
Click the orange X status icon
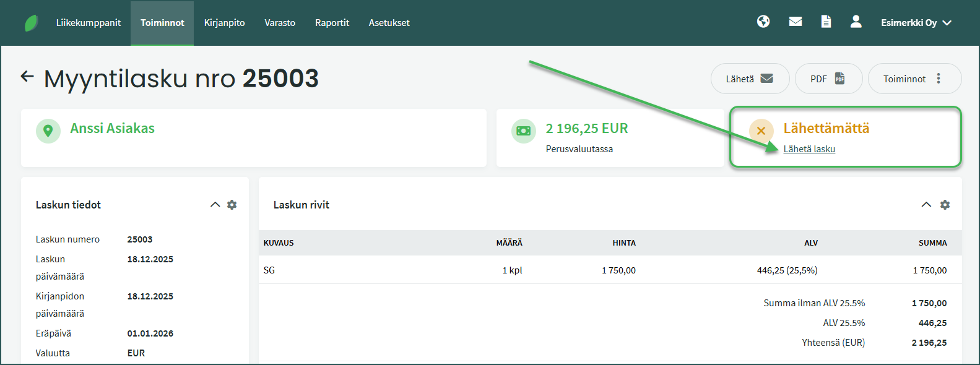tap(761, 131)
